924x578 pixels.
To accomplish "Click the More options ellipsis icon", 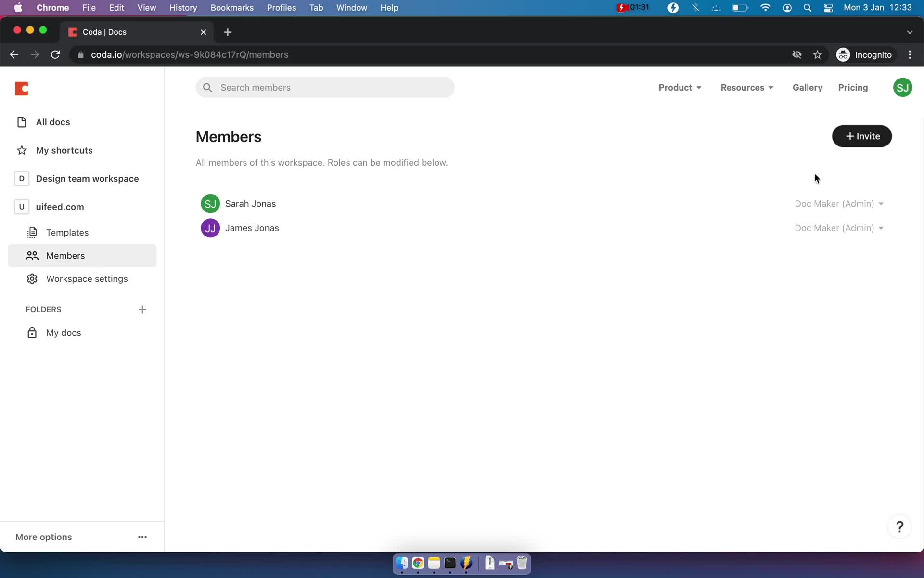I will (142, 537).
